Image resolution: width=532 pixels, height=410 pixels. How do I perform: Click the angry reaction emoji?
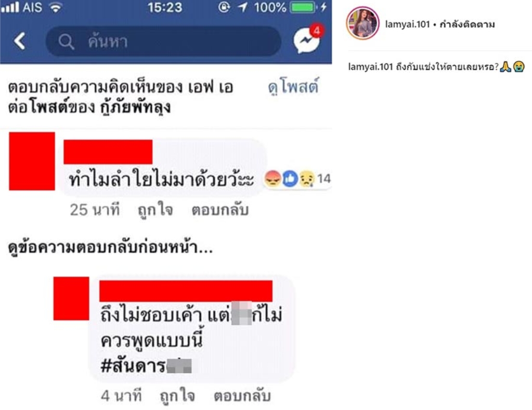[273, 178]
